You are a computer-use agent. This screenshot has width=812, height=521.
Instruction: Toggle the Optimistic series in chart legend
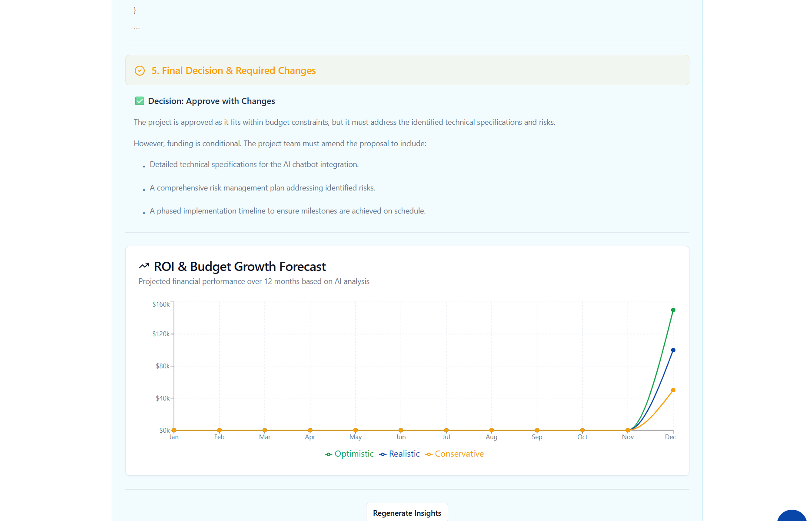(x=349, y=454)
